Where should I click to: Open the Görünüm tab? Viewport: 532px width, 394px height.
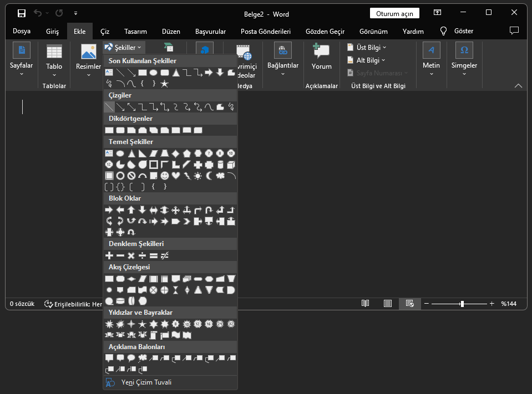coord(373,31)
